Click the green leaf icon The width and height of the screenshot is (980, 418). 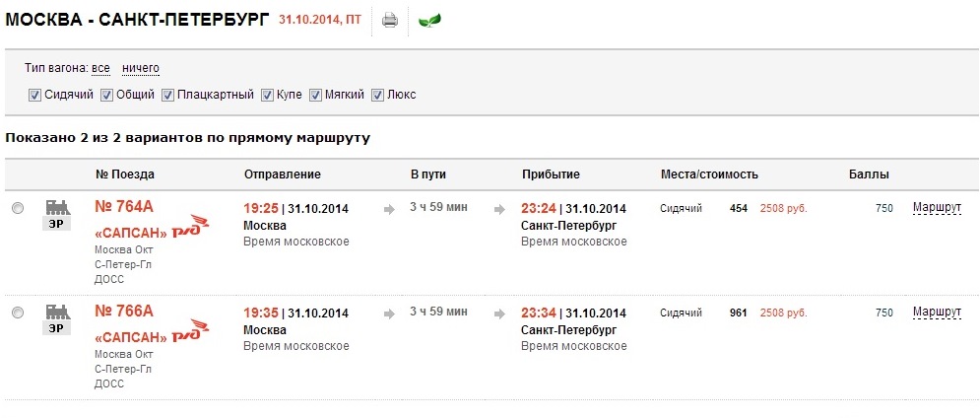click(429, 20)
